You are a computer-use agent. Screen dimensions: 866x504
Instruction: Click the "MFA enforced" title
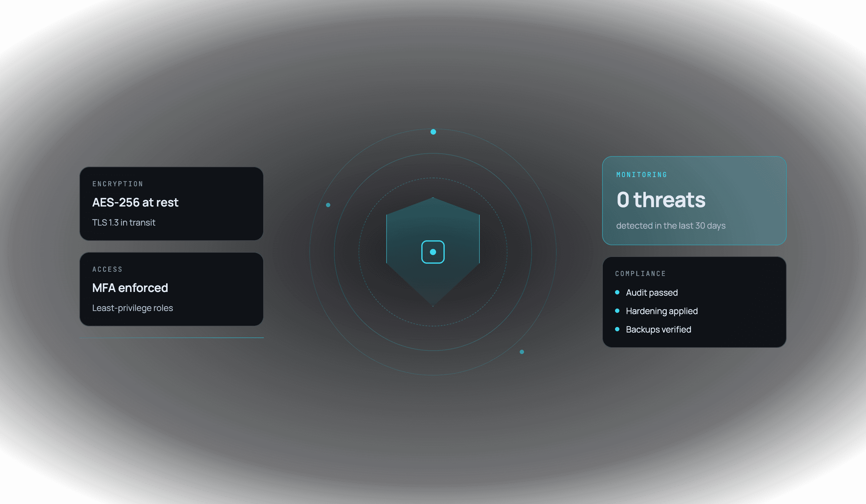coord(130,288)
